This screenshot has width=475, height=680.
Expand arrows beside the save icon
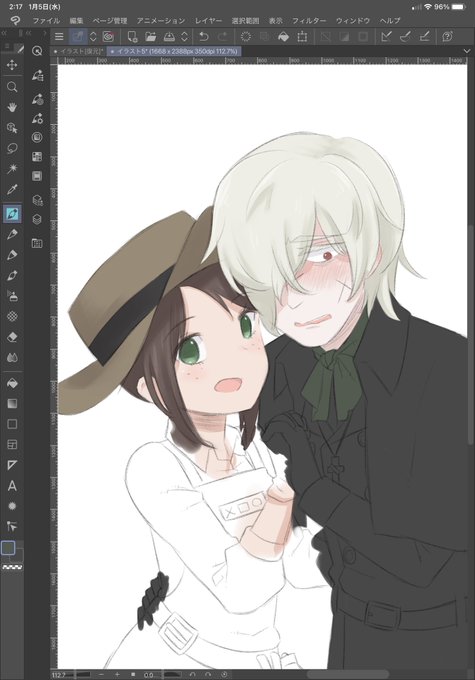click(184, 37)
